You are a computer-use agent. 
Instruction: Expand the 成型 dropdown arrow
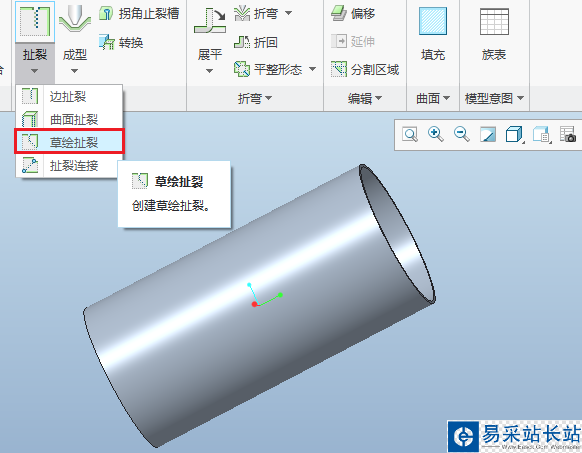tap(74, 71)
